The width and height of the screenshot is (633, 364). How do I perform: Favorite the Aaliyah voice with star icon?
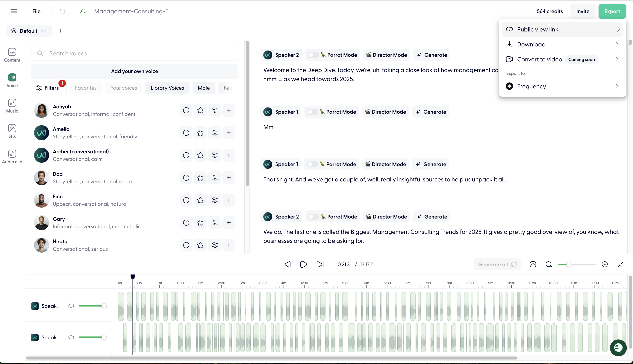pos(200,110)
